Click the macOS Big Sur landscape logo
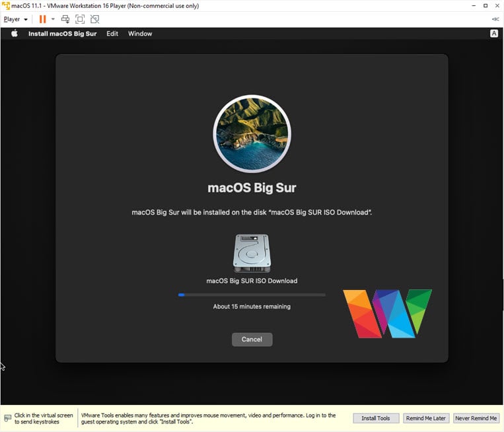504x432 pixels. click(x=252, y=133)
